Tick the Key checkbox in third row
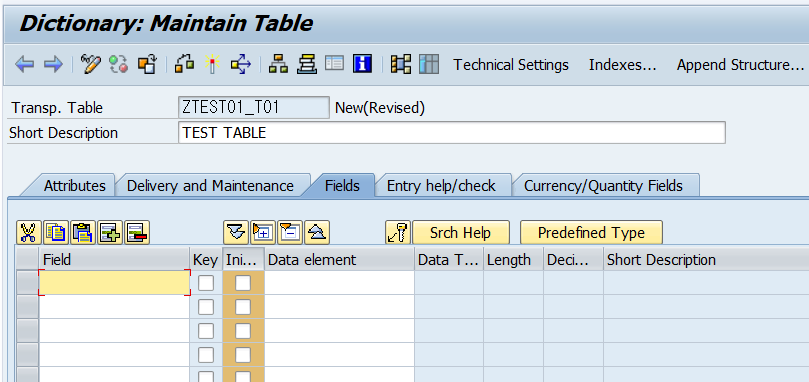Viewport: 809px width, 382px height. click(x=206, y=331)
